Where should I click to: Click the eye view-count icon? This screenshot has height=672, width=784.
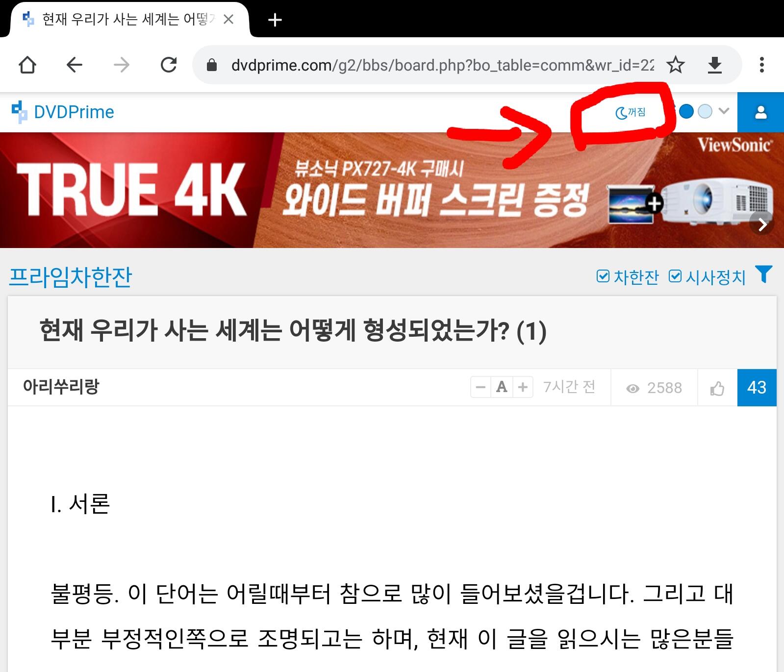[x=633, y=389]
